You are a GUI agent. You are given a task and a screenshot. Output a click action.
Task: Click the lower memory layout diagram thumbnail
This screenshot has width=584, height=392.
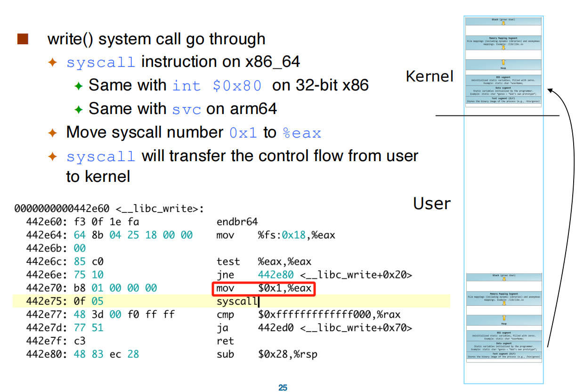503,317
